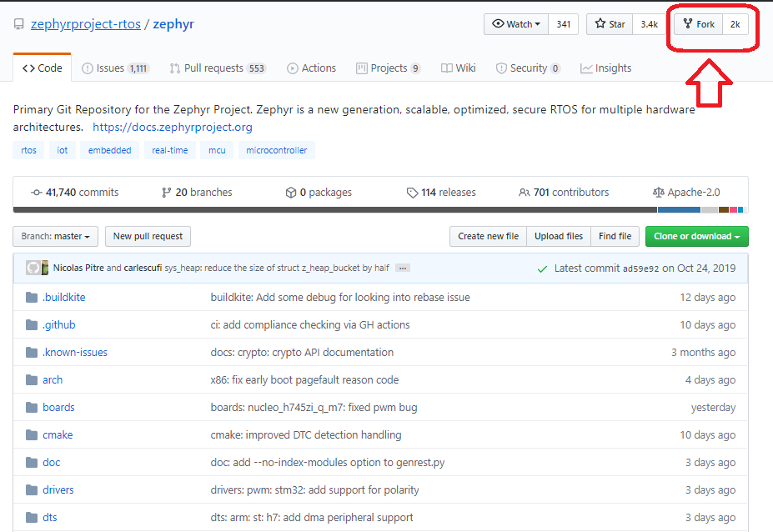Open the Wiki tab
The width and height of the screenshot is (773, 532).
coord(458,68)
